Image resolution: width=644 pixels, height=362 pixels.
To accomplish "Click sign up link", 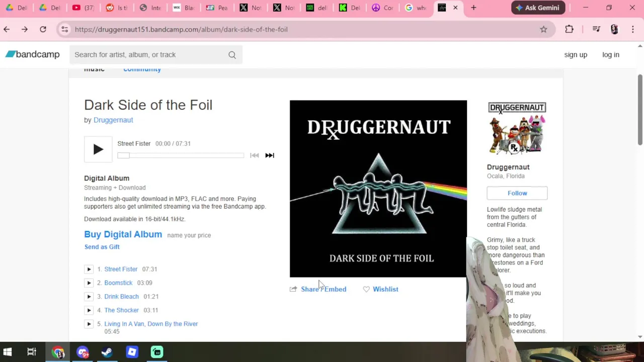I will [x=576, y=55].
